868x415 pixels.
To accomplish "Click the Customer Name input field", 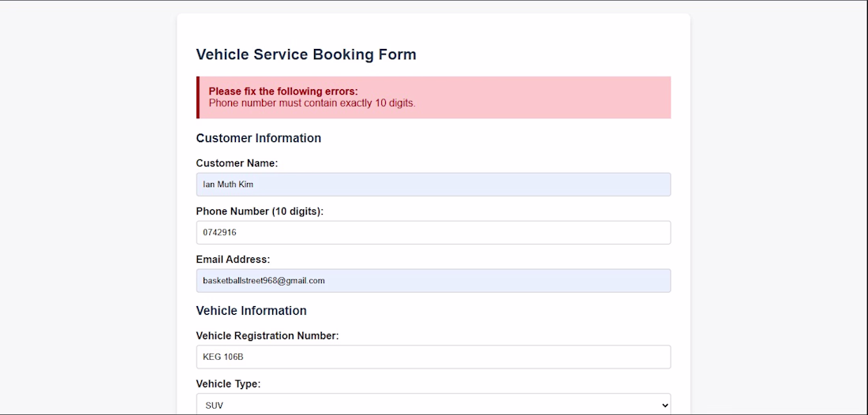I will coord(433,185).
